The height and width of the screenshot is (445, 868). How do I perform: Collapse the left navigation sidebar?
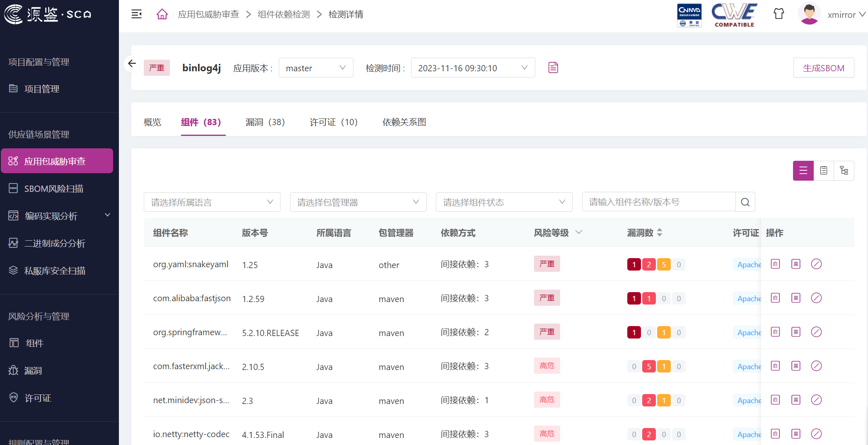point(137,14)
